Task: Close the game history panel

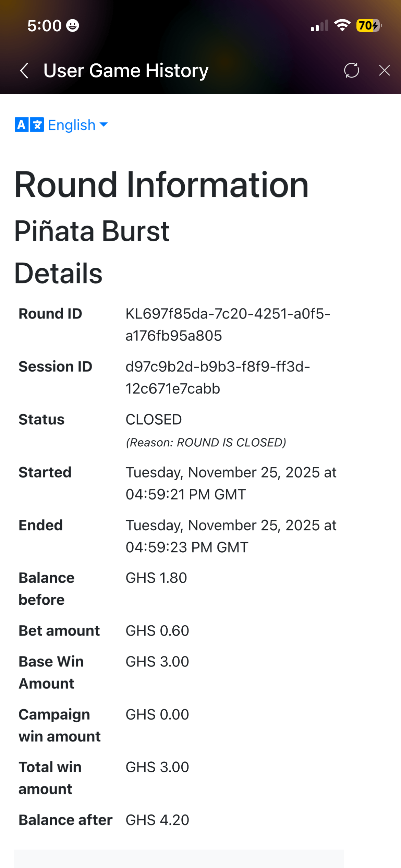Action: coord(384,71)
